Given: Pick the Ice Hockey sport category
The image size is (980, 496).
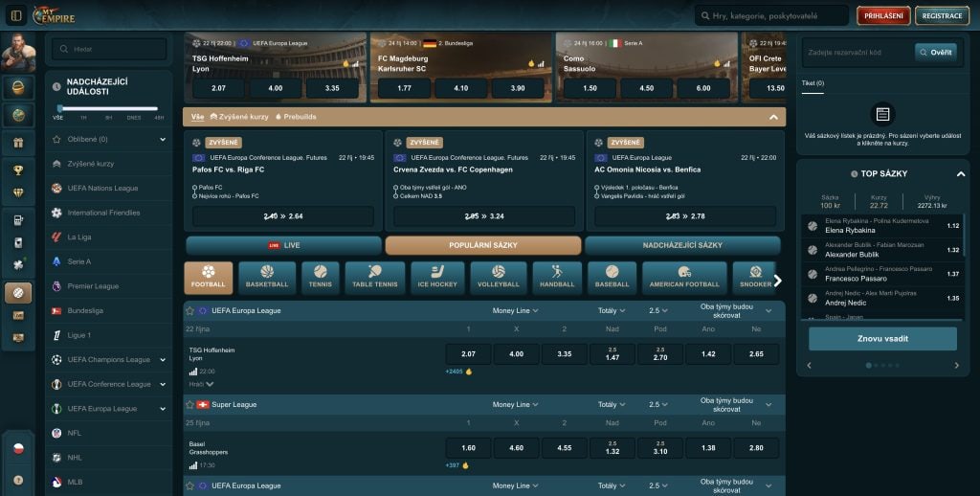Looking at the screenshot, I should click(x=437, y=278).
